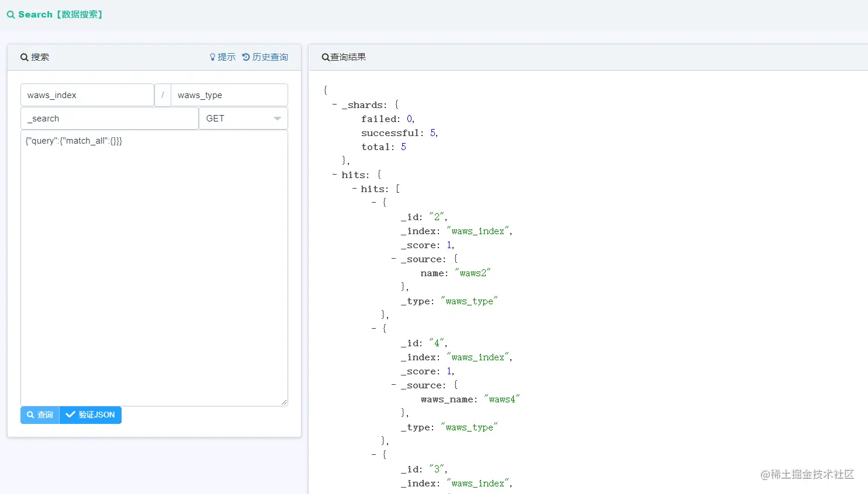
Task: Click the 'successful: 5' line
Action: (x=400, y=133)
